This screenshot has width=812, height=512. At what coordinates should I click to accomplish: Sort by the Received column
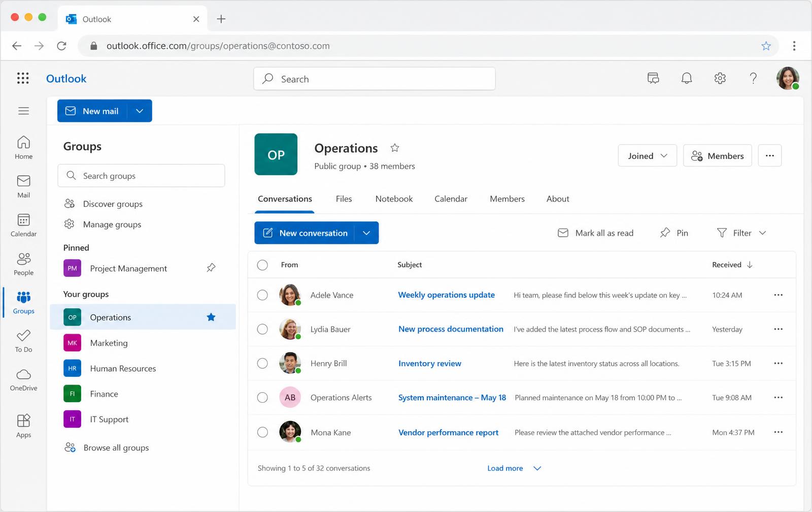(732, 265)
